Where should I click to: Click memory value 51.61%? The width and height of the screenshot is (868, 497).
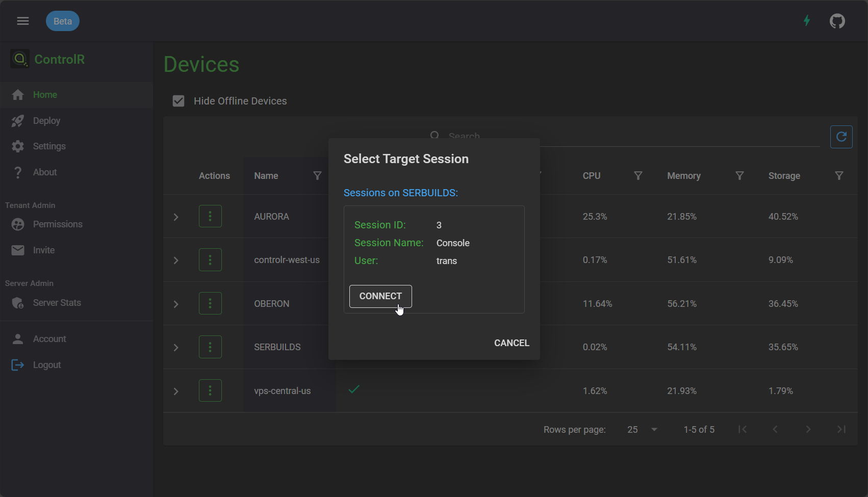click(x=682, y=260)
